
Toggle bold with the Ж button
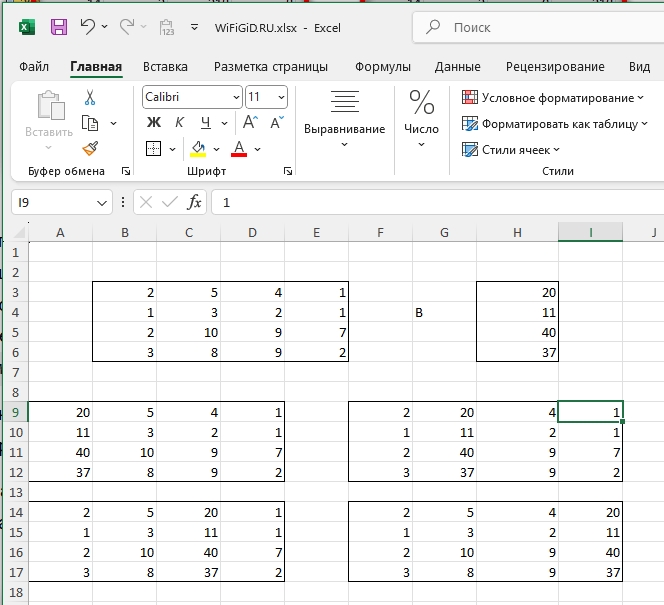pos(154,123)
